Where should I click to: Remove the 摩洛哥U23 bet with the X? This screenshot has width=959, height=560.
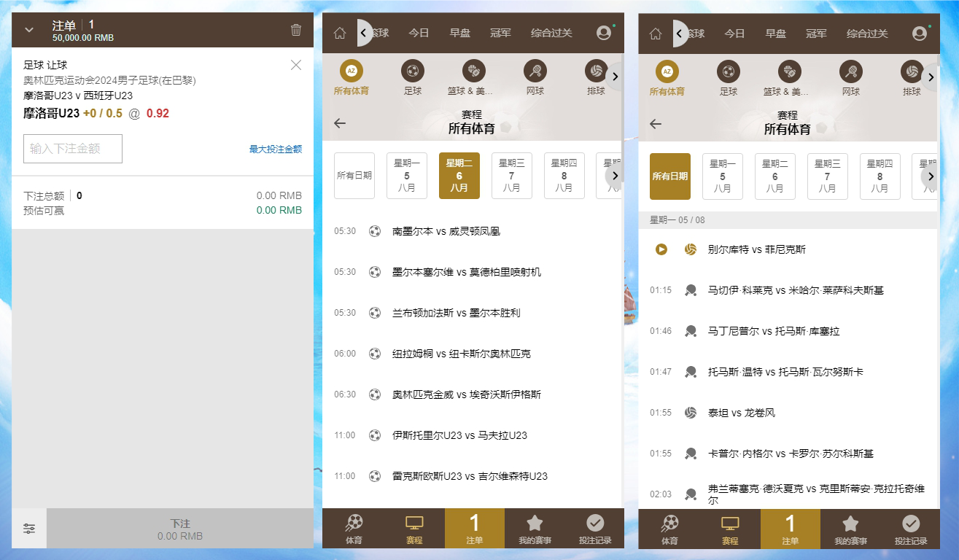295,65
